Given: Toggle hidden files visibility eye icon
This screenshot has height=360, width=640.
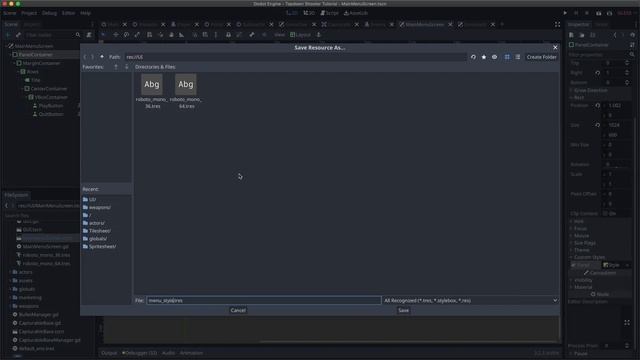Looking at the screenshot, I should pos(494,57).
